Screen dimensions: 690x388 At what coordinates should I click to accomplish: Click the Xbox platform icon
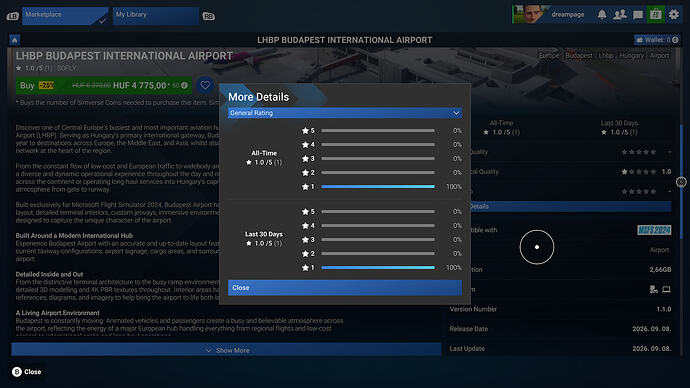pyautogui.click(x=653, y=289)
